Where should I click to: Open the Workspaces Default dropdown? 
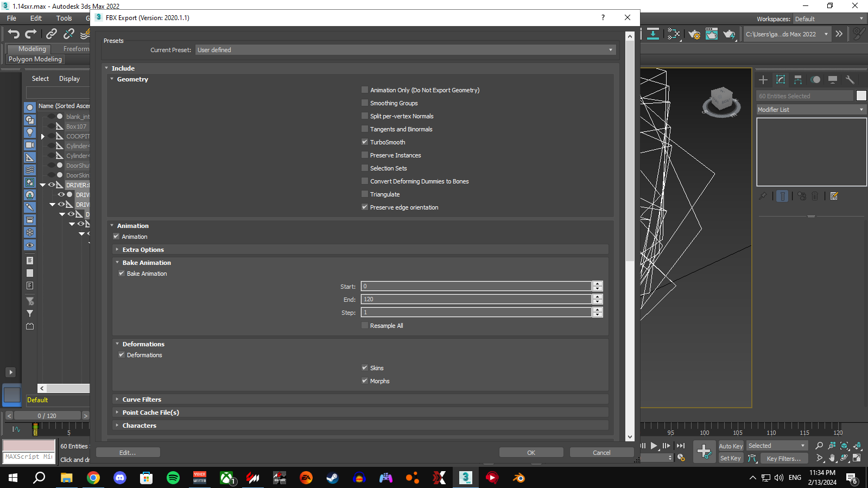click(x=829, y=19)
